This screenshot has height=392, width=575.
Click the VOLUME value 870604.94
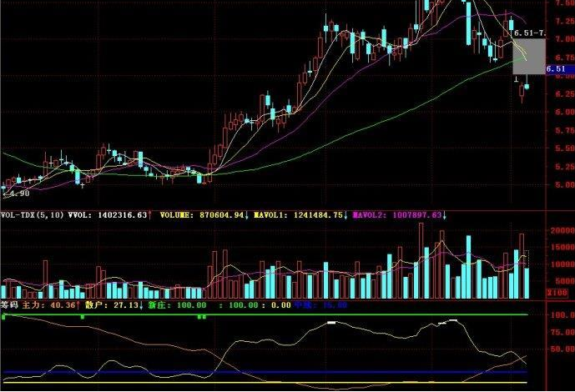click(221, 215)
